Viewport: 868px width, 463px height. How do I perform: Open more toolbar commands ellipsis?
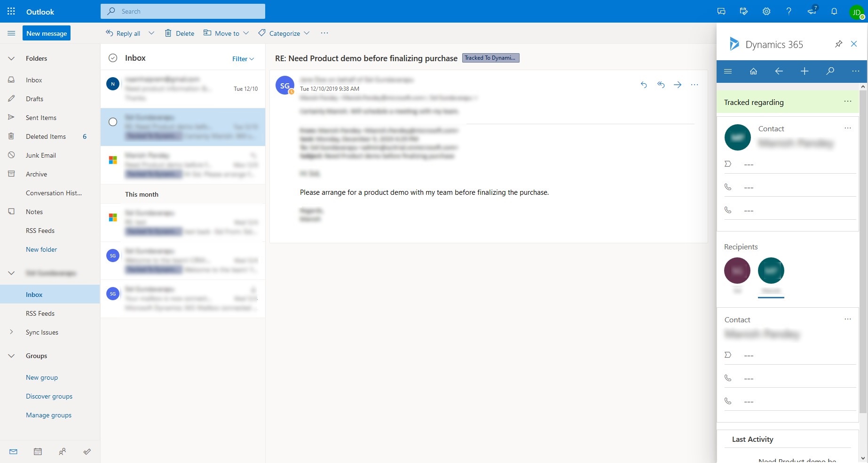click(324, 33)
